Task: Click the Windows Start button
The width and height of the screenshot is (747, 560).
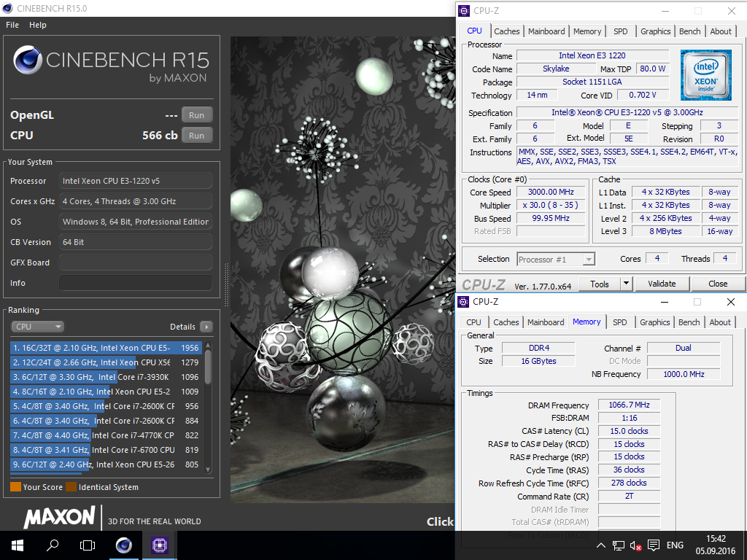Action: point(18,545)
